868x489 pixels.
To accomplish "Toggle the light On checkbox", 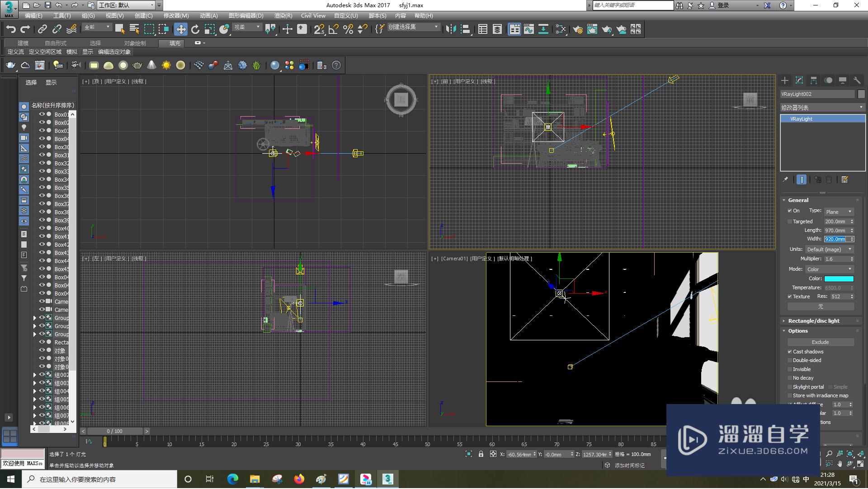I will coord(790,211).
